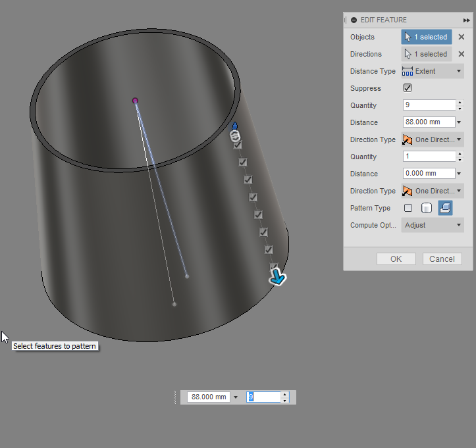
Task: Uncheck the fourth pattern instance checkbox from top
Action: coord(253,197)
